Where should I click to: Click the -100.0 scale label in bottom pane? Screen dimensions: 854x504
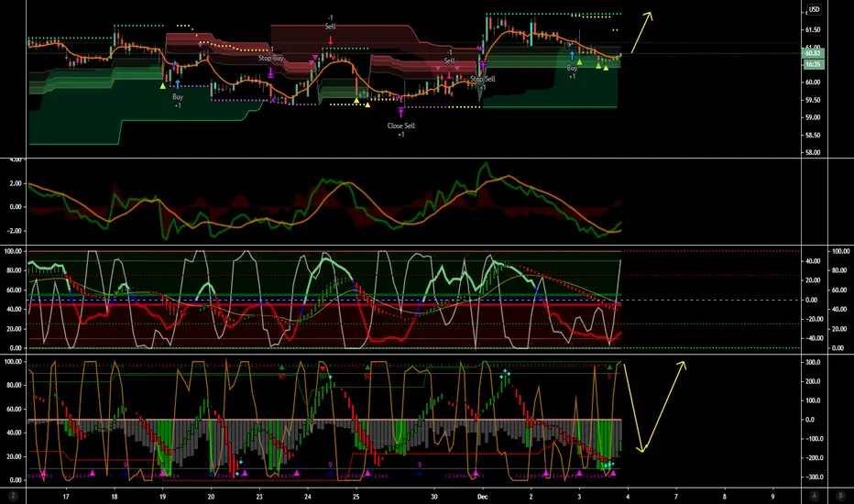click(812, 439)
